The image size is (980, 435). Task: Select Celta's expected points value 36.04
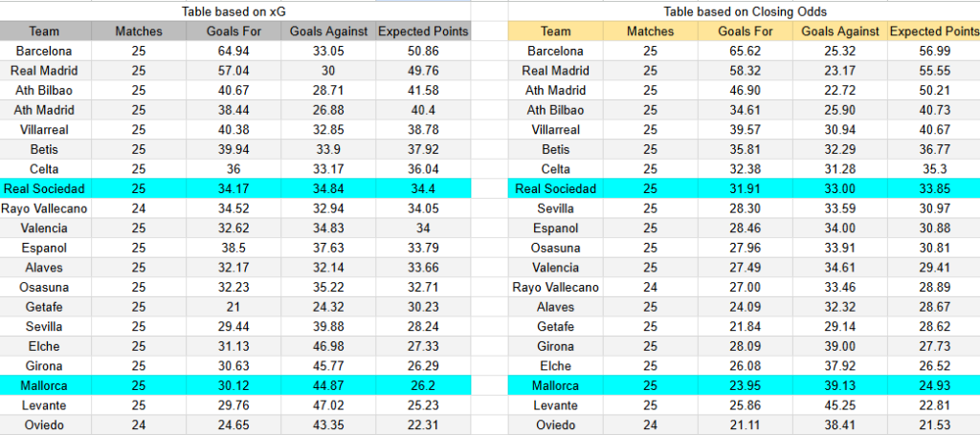pyautogui.click(x=423, y=169)
